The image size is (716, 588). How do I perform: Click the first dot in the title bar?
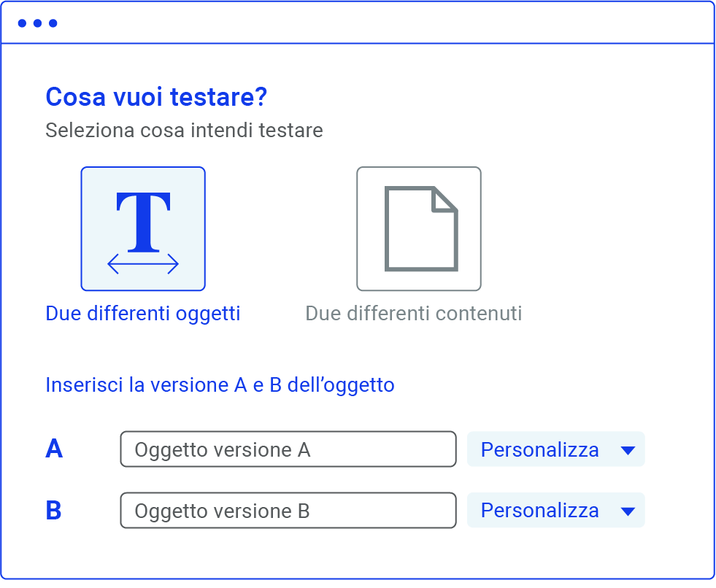point(22,23)
